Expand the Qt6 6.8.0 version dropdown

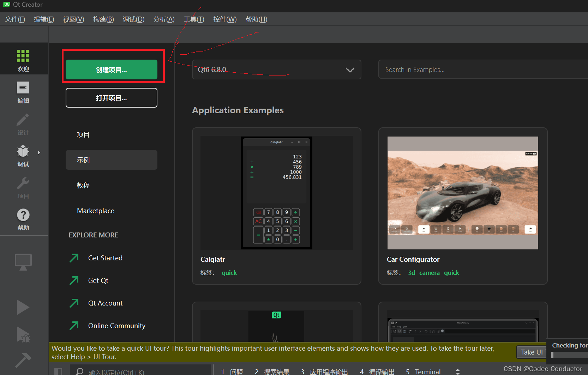click(276, 69)
